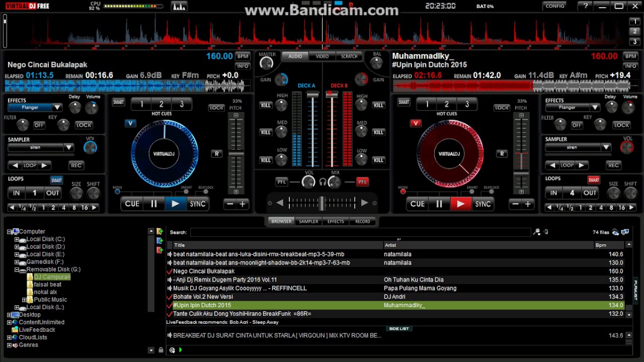Select the AUDIO mixer tab
Viewport: 644px width, 362px height.
pos(295,56)
